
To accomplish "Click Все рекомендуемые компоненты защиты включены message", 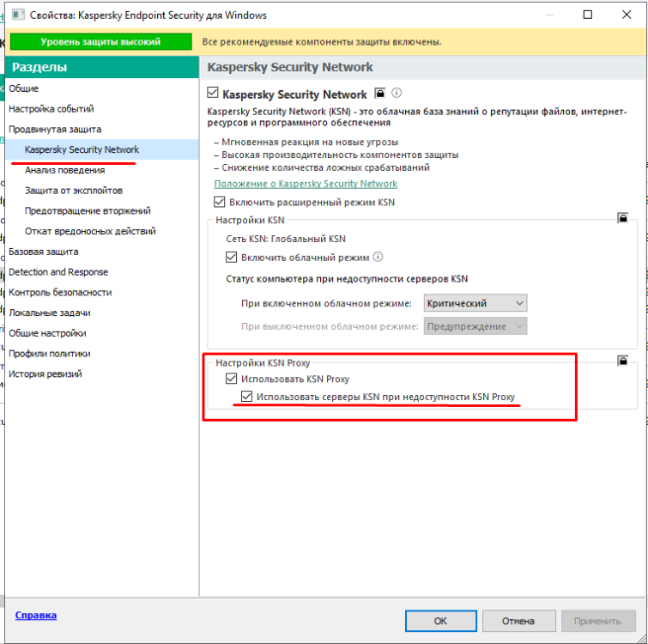I will [322, 42].
